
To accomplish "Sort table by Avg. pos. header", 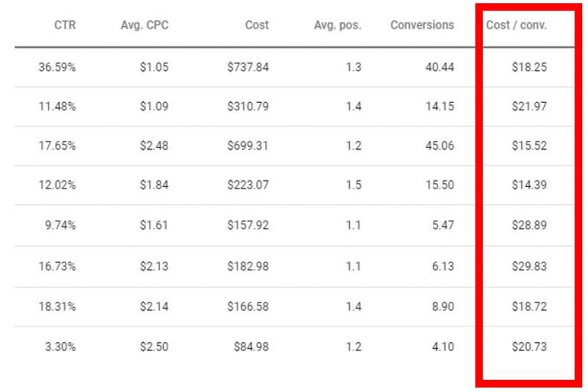I will [x=337, y=25].
